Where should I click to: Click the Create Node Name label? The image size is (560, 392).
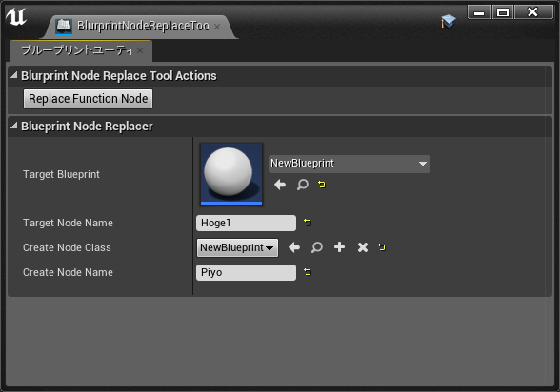68,272
